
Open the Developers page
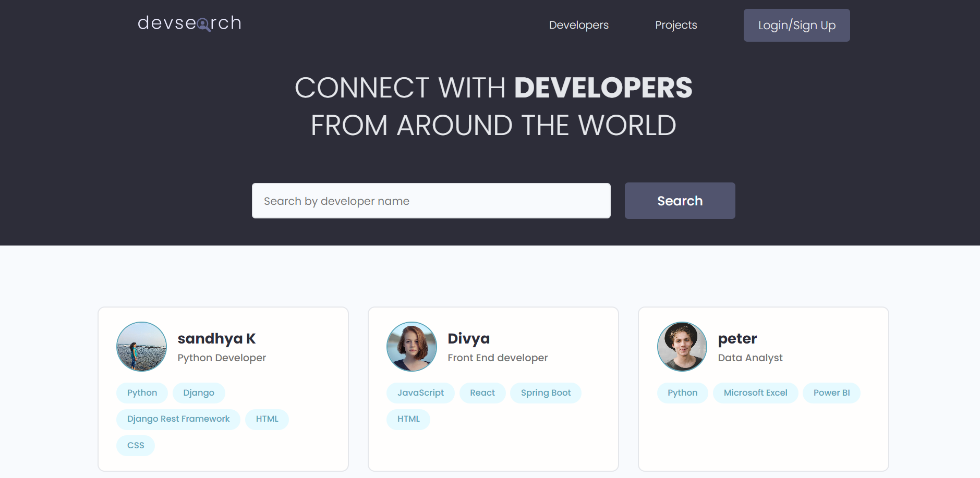[579, 24]
